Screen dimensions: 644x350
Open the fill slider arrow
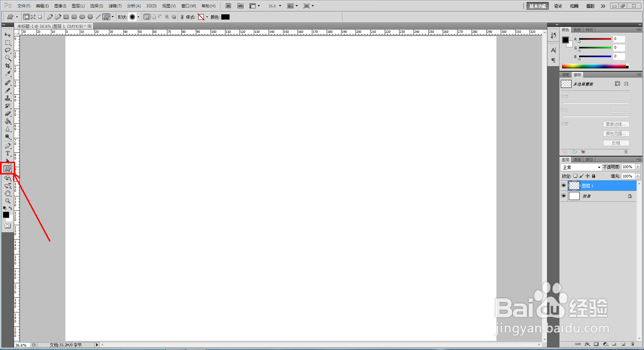pyautogui.click(x=638, y=176)
